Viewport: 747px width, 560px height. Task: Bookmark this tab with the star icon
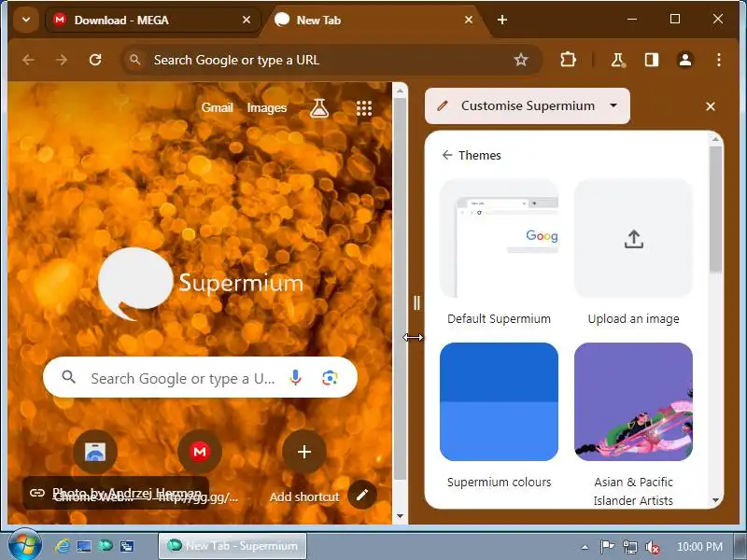click(x=521, y=60)
